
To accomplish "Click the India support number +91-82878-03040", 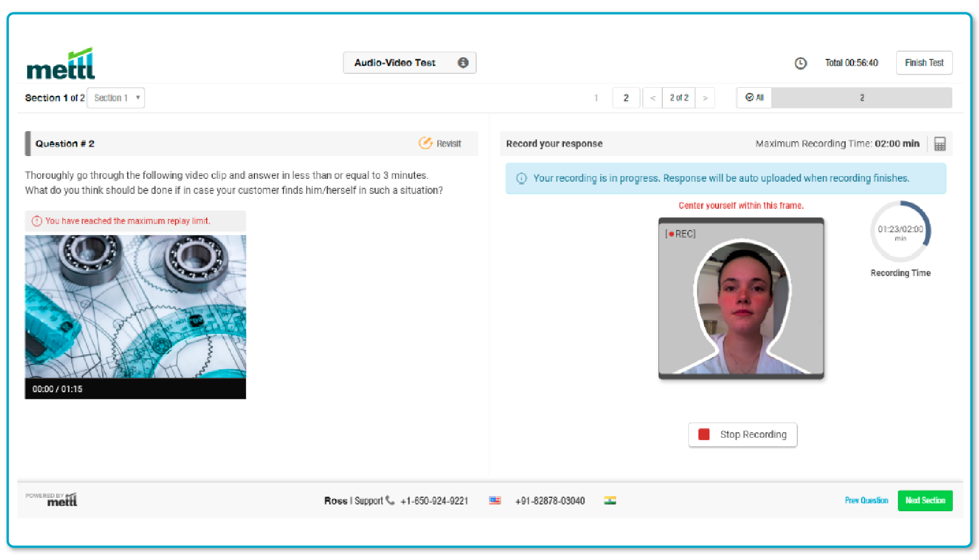I will pos(550,501).
